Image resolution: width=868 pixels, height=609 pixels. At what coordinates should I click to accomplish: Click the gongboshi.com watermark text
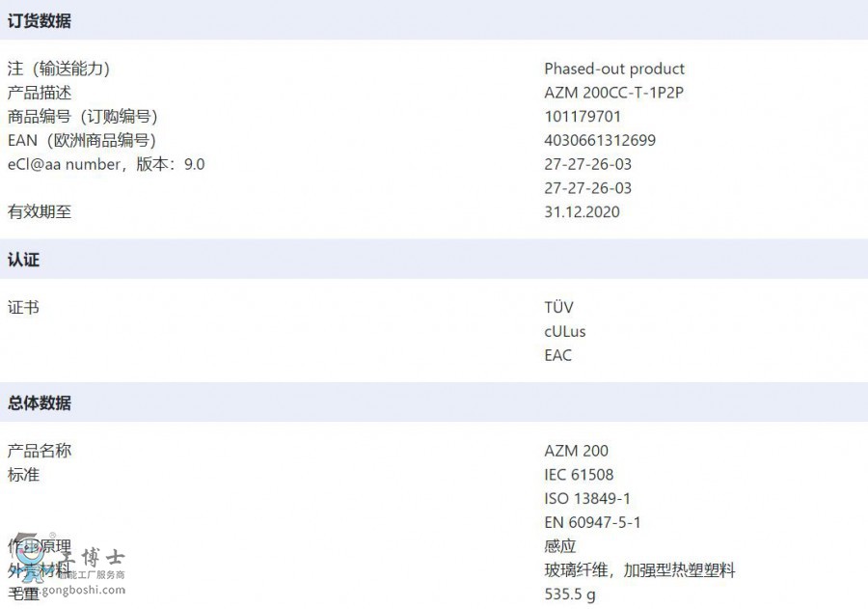pos(92,590)
